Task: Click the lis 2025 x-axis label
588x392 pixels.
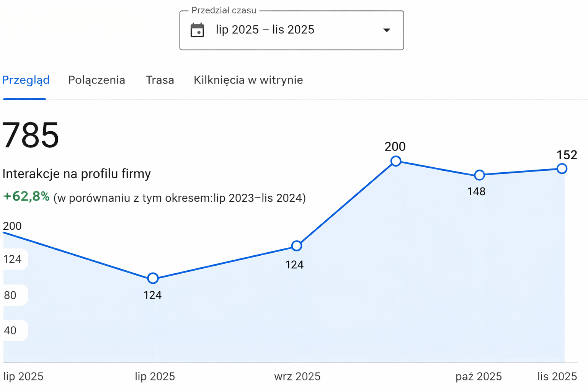Action: click(x=557, y=377)
